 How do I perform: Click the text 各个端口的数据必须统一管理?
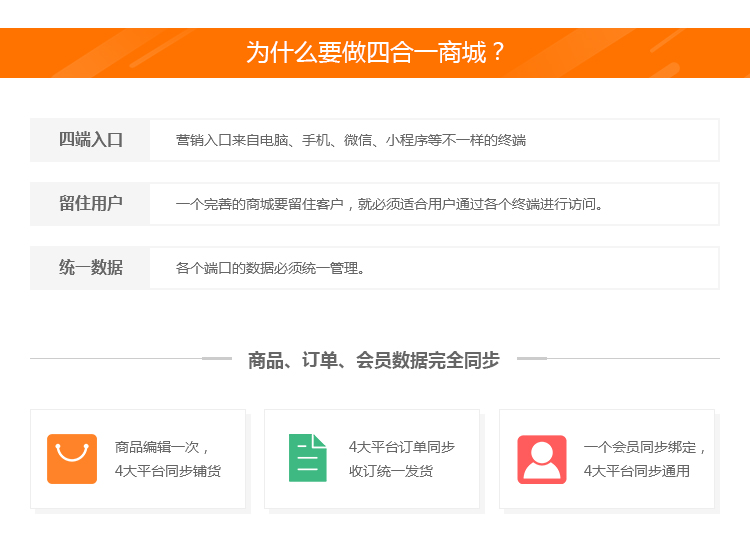pos(270,268)
